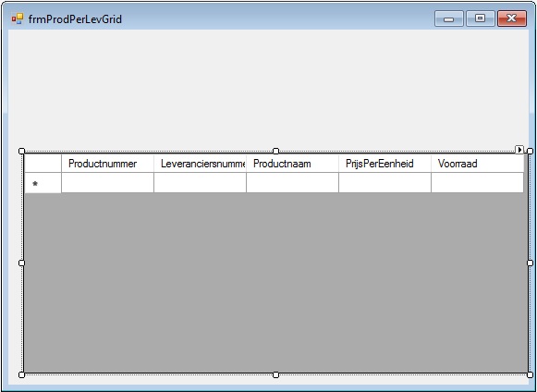Click the bottom-center sizing handle of grid
The image size is (537, 392).
(275, 374)
